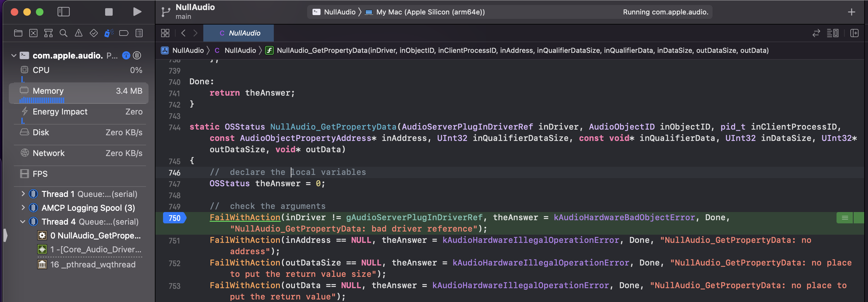
Task: Toggle the breakpoint on line 750
Action: coord(174,218)
